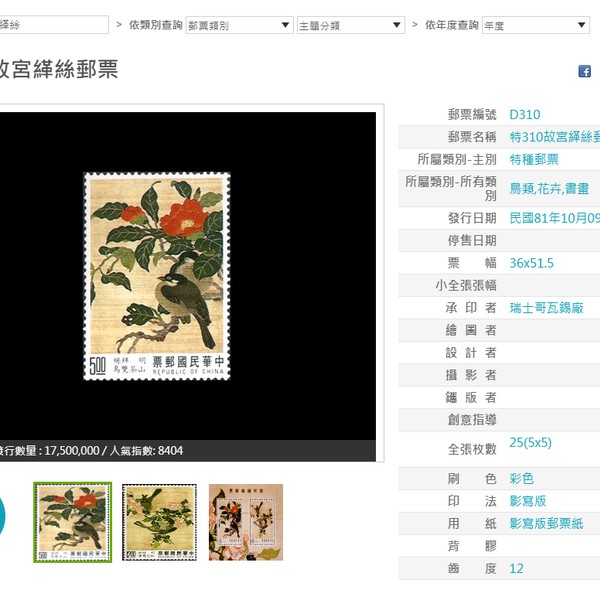Select the red camellia stamp thumbnail
Image resolution: width=600 pixels, height=600 pixels.
(73, 522)
